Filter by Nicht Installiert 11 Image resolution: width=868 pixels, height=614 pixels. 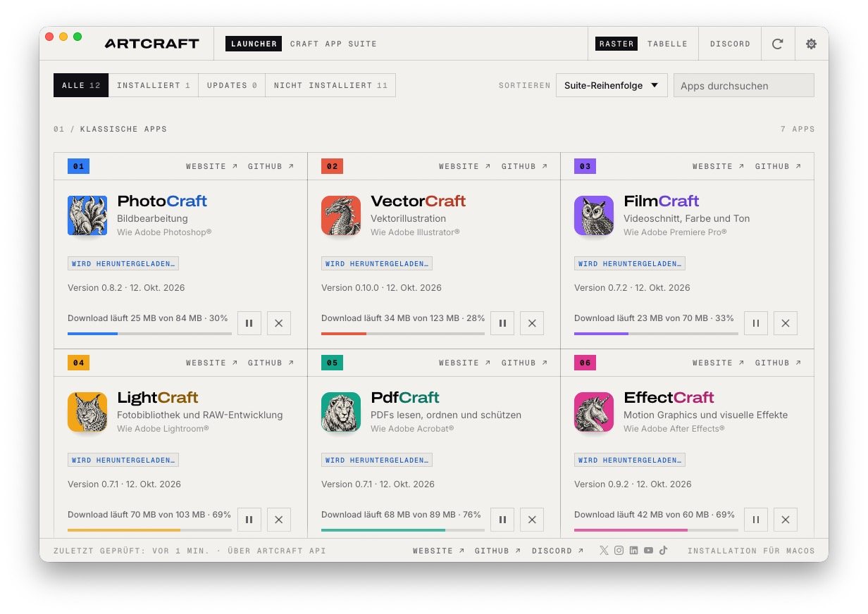click(330, 85)
